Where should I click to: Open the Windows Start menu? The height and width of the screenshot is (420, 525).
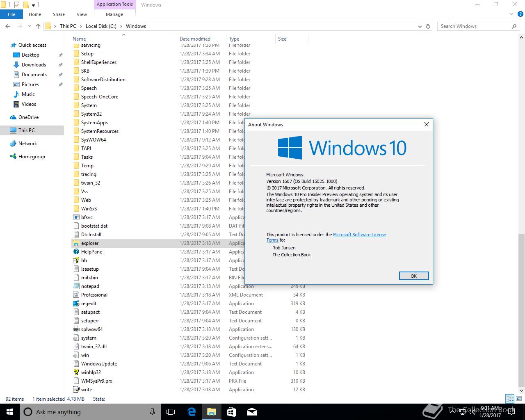click(x=10, y=412)
